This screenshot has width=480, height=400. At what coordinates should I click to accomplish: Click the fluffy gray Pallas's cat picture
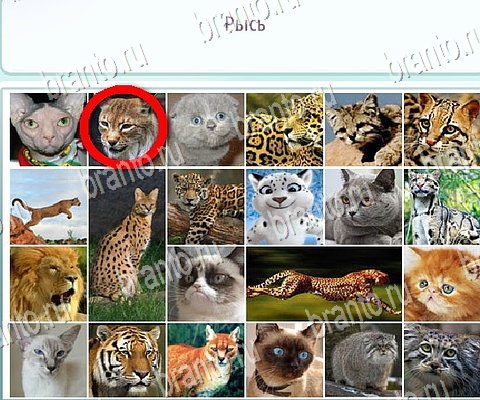click(x=364, y=360)
